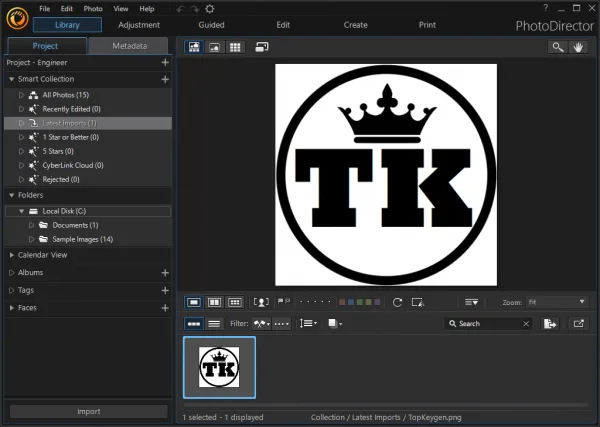Go to the Print module
Image resolution: width=600 pixels, height=427 pixels.
coord(427,25)
